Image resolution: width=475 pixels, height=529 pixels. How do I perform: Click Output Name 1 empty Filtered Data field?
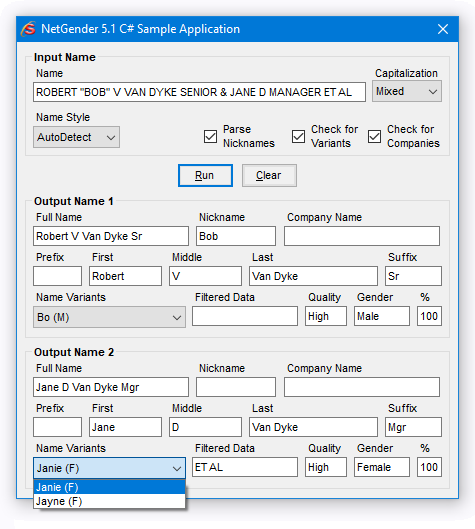245,316
